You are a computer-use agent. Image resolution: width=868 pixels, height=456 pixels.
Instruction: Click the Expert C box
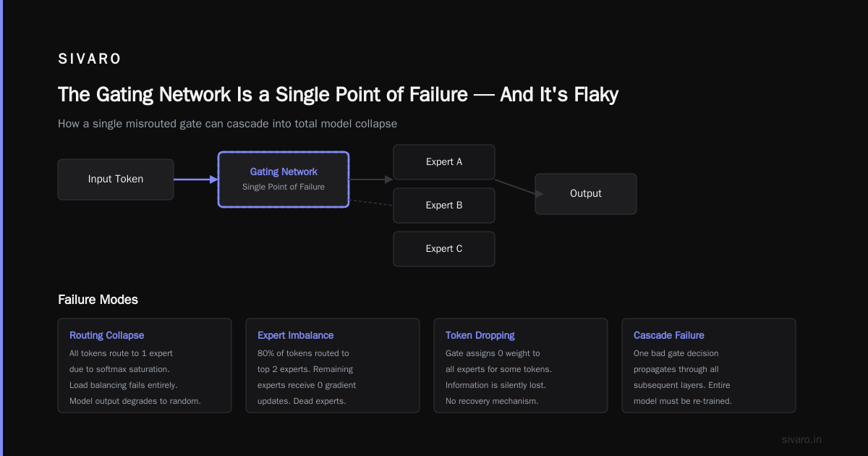tap(444, 249)
